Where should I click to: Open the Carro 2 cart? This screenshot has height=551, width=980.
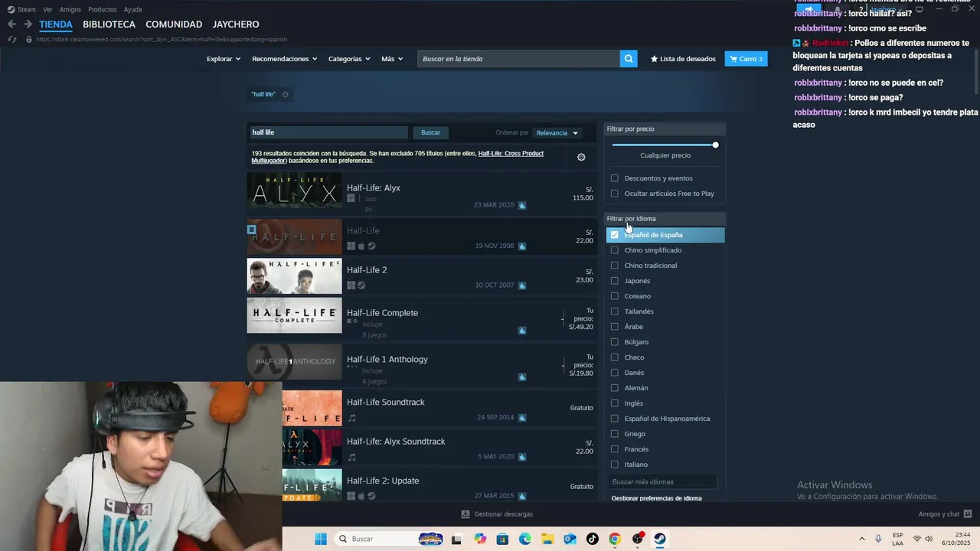(x=746, y=59)
